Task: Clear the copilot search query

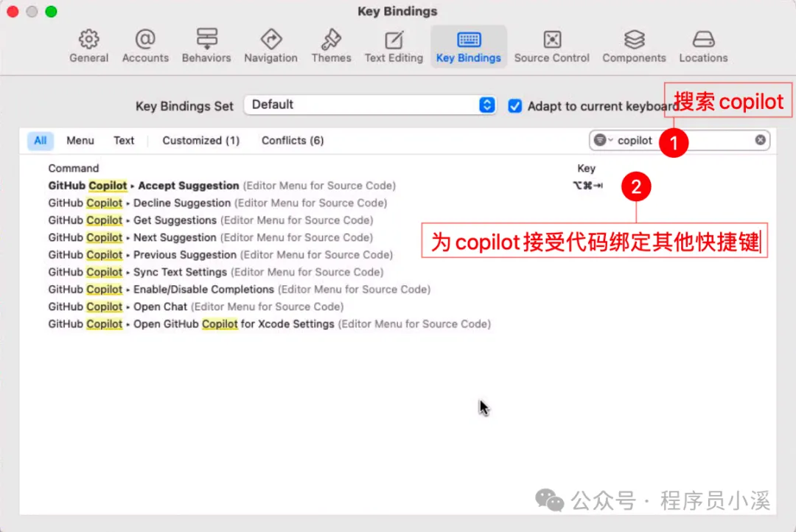Action: coord(761,140)
